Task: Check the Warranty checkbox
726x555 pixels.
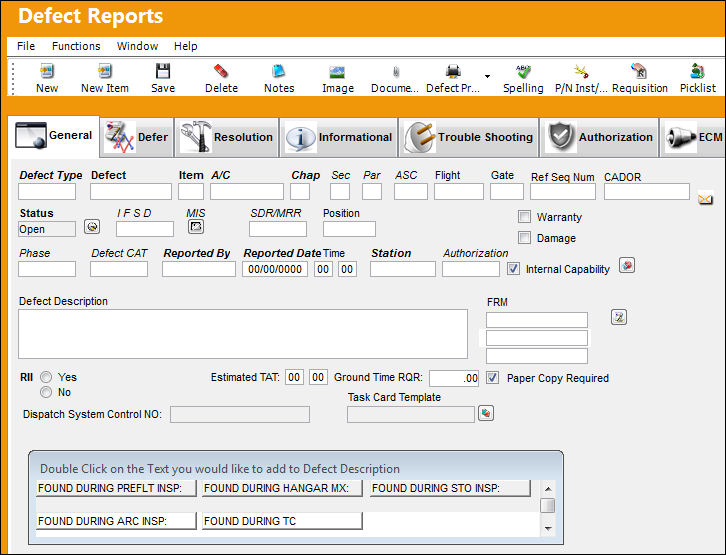Action: (x=524, y=217)
